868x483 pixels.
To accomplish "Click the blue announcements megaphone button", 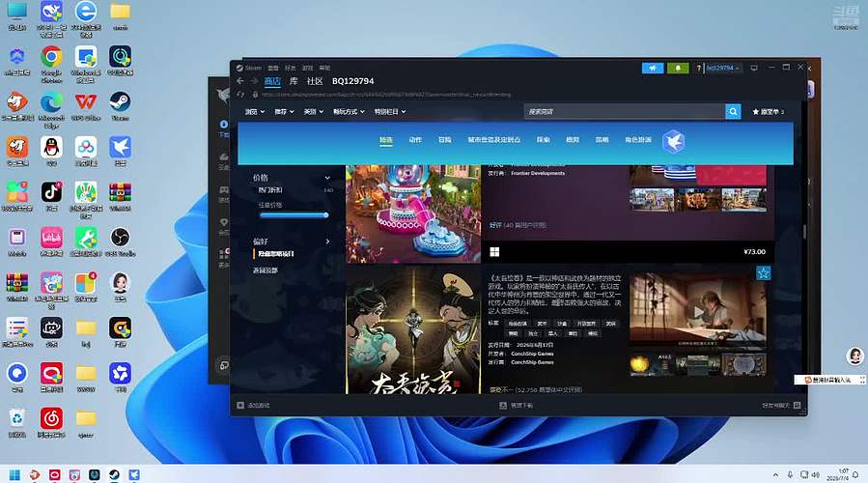I will click(653, 69).
